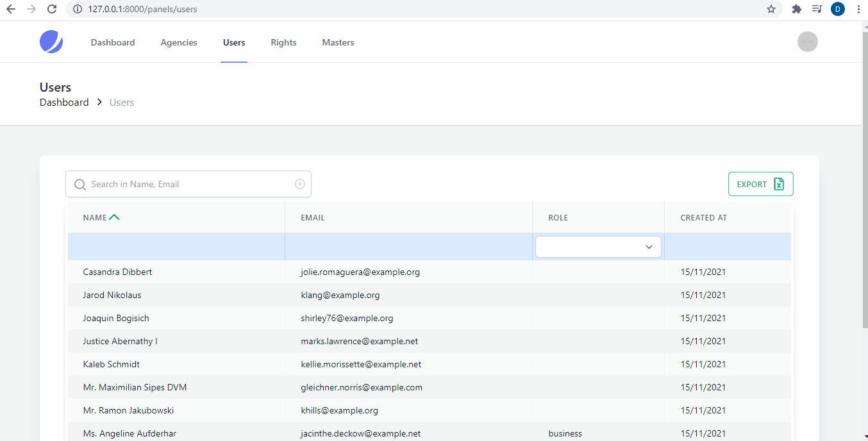Click the kellie.morissette@example.net email

[361, 364]
